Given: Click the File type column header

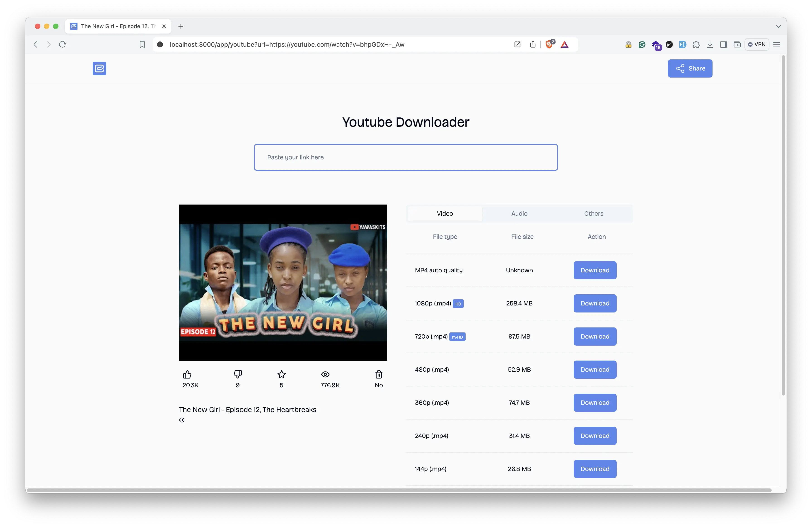Looking at the screenshot, I should click(x=445, y=237).
